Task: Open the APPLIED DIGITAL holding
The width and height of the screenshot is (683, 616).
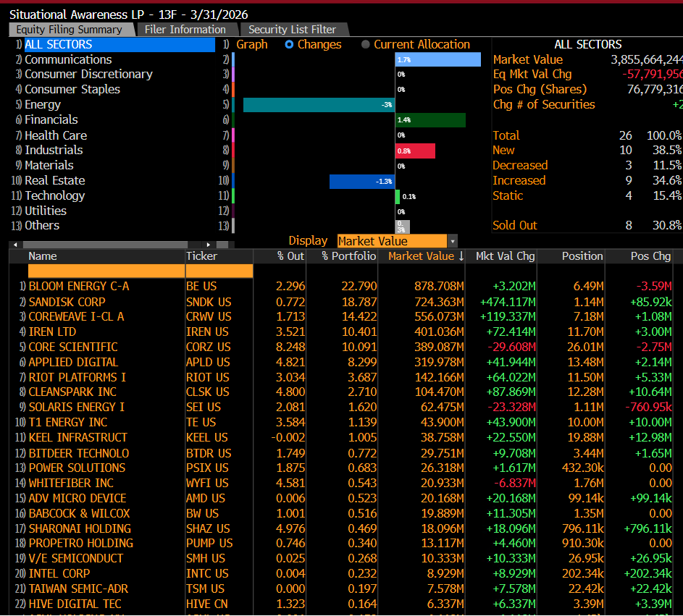Action: pos(73,363)
